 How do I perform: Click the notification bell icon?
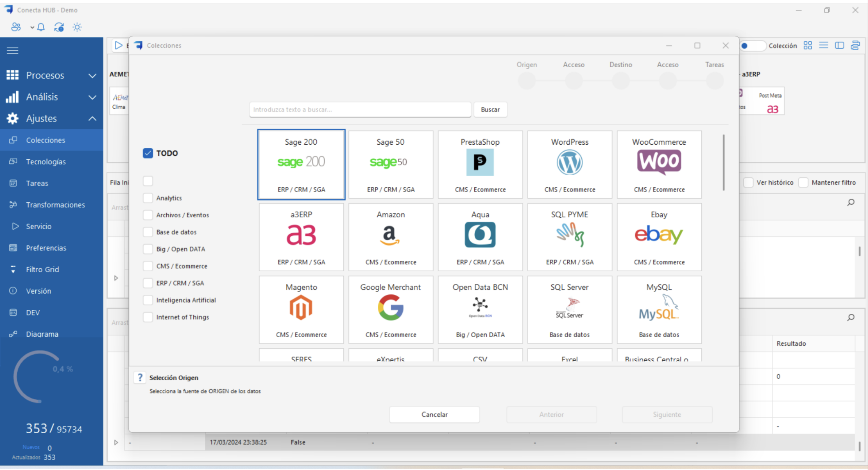pos(41,27)
